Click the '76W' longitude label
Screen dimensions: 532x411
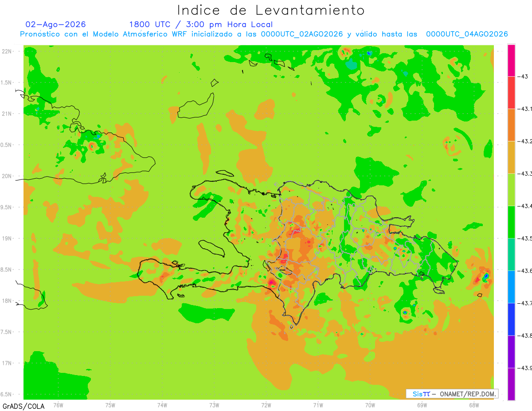click(x=58, y=405)
